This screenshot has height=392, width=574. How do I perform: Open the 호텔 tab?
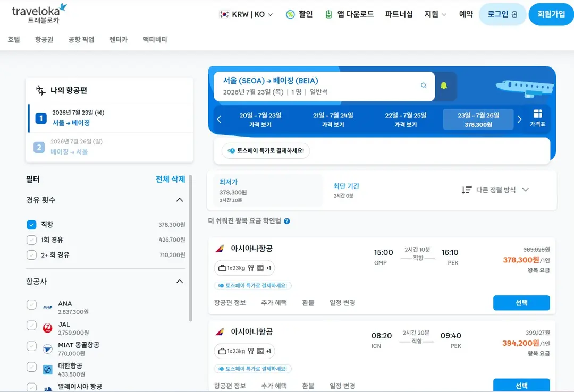tap(14, 39)
